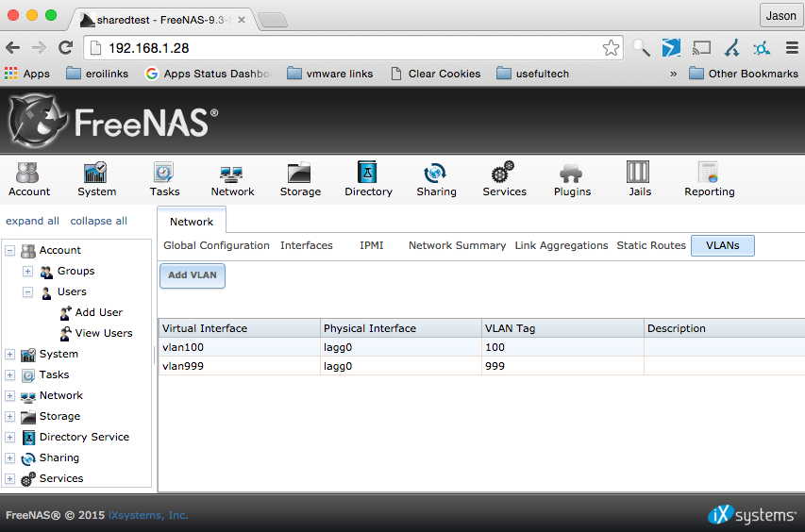Expand the System tree node
The height and width of the screenshot is (532, 805).
[x=9, y=354]
